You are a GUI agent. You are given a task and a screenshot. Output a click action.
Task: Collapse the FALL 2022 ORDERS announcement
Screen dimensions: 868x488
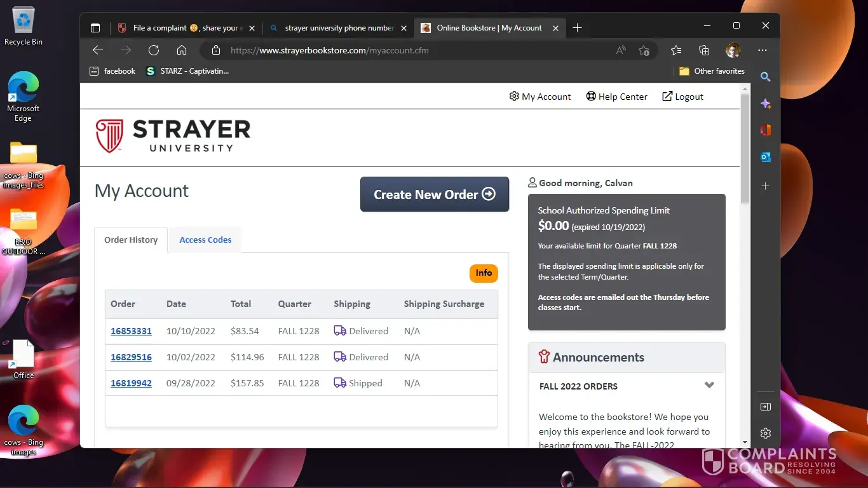coord(709,386)
